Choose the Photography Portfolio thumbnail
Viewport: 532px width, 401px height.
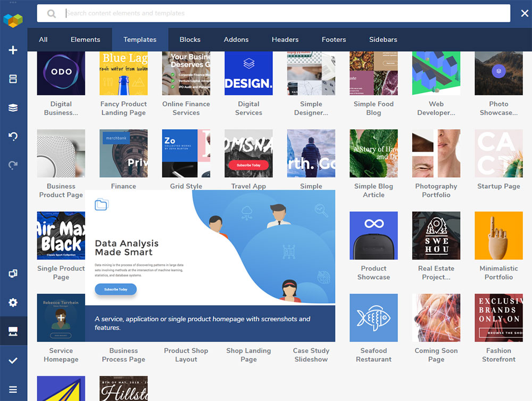coord(436,153)
